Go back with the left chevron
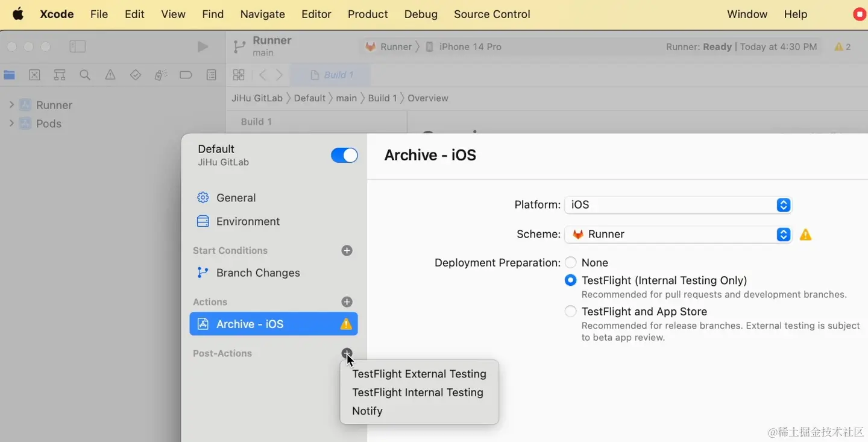Screen dimensions: 868x442 point(262,75)
